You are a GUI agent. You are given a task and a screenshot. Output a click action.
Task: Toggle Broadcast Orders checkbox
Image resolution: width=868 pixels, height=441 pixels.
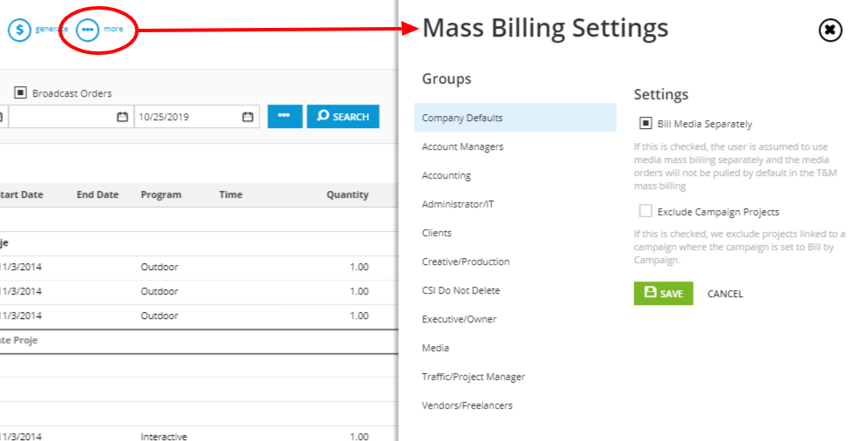20,92
